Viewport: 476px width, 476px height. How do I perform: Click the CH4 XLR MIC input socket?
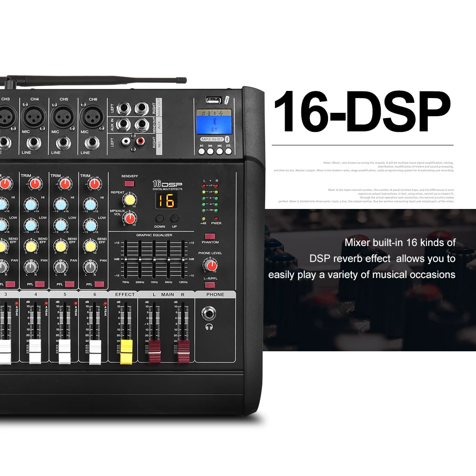coord(34,117)
